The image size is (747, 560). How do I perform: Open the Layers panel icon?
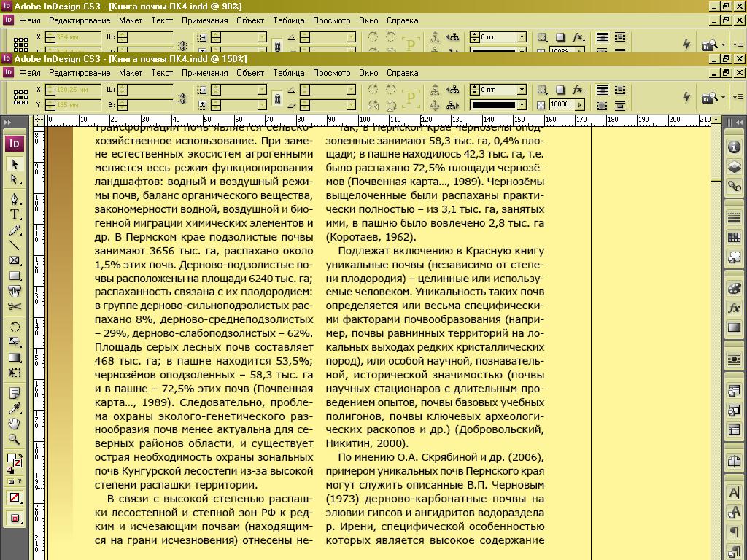pos(734,166)
